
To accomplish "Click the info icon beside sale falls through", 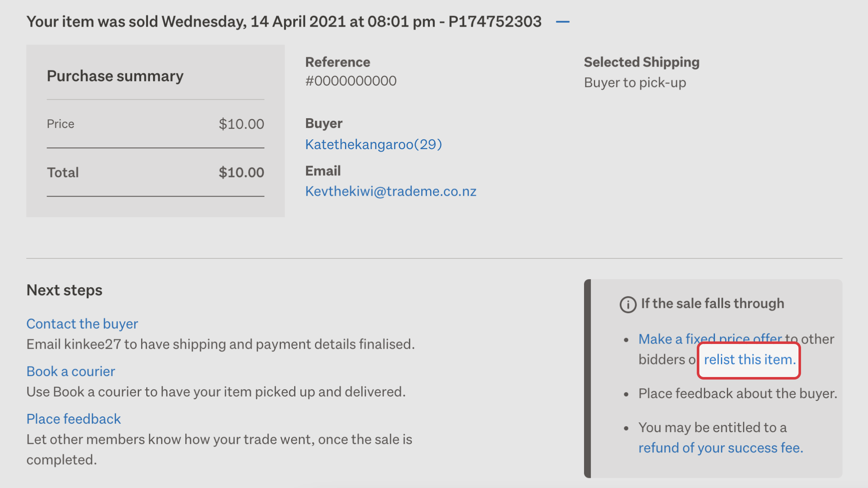I will tap(628, 304).
